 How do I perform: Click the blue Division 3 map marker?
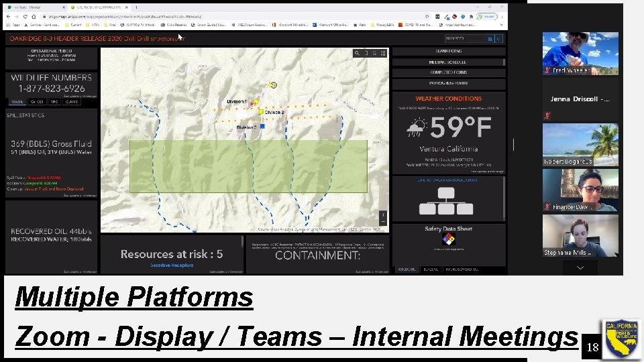click(x=262, y=127)
